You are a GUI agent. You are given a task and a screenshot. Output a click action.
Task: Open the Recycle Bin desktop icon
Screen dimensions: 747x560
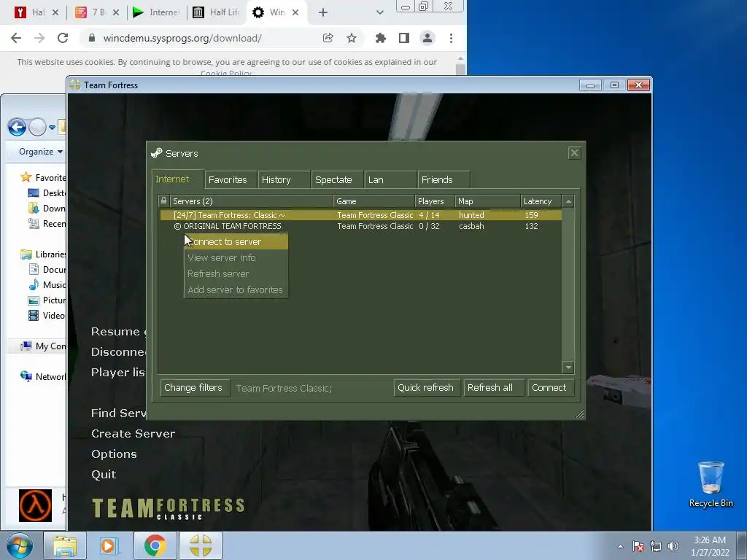pos(711,485)
